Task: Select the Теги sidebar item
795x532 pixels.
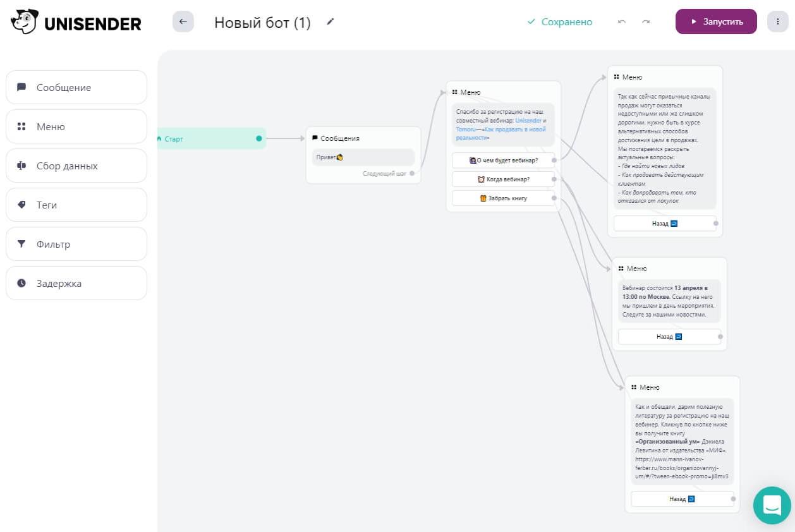Action: [x=76, y=205]
